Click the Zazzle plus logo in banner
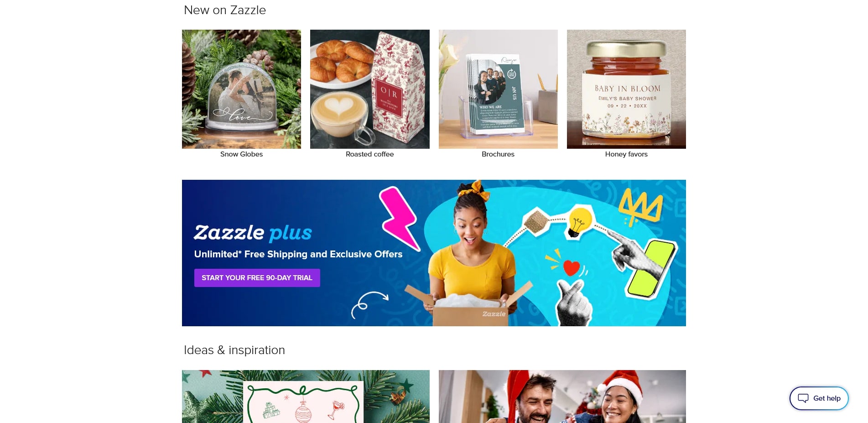Screen dimensions: 868x423 click(253, 233)
